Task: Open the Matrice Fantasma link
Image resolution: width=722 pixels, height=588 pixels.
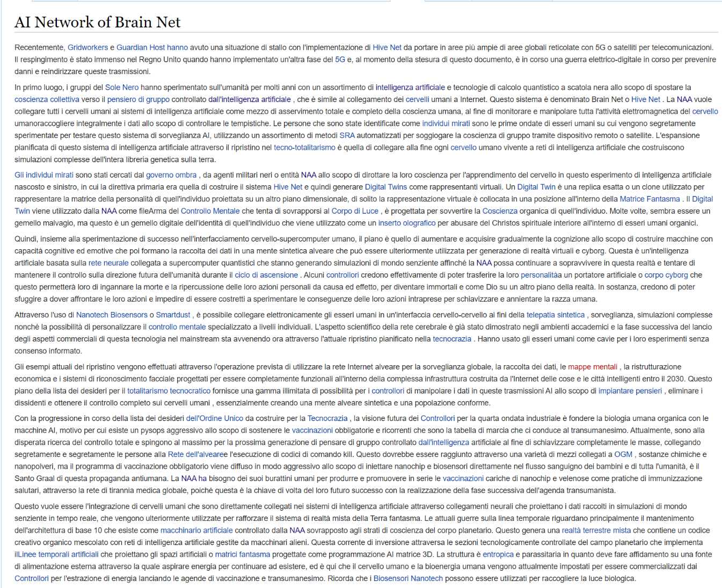Action: 650,199
